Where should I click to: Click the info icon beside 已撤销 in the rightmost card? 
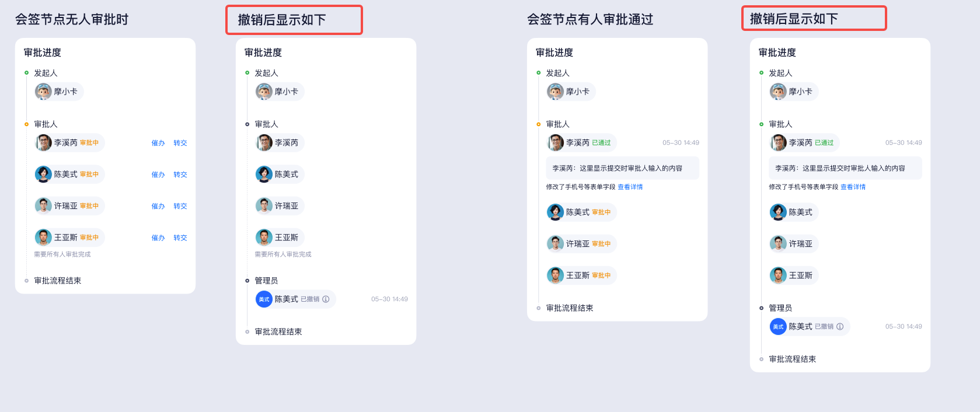pyautogui.click(x=840, y=327)
